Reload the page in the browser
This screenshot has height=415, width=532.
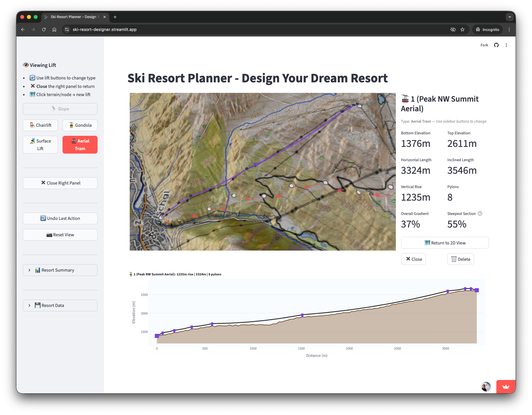coord(44,29)
